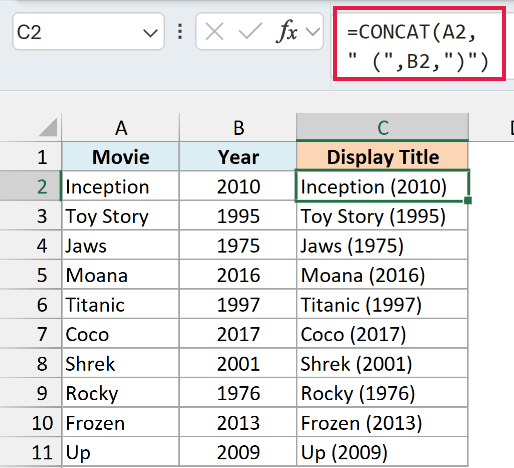Click the Year header cell
This screenshot has height=468, width=514.
(238, 157)
